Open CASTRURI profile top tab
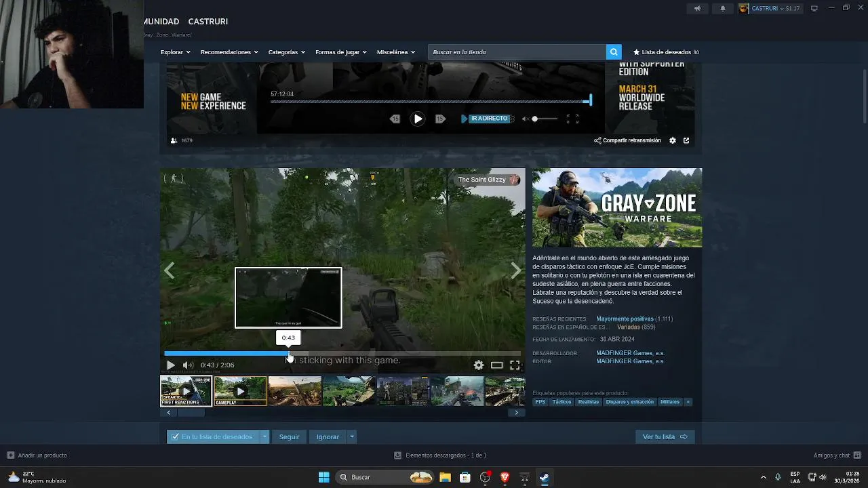Image resolution: width=868 pixels, height=488 pixels. tap(208, 21)
